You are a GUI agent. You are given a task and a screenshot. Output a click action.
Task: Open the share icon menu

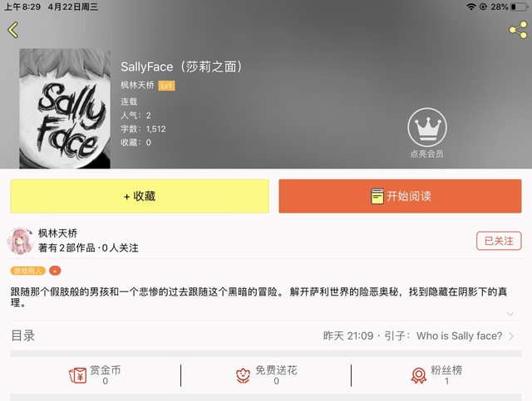(x=518, y=30)
